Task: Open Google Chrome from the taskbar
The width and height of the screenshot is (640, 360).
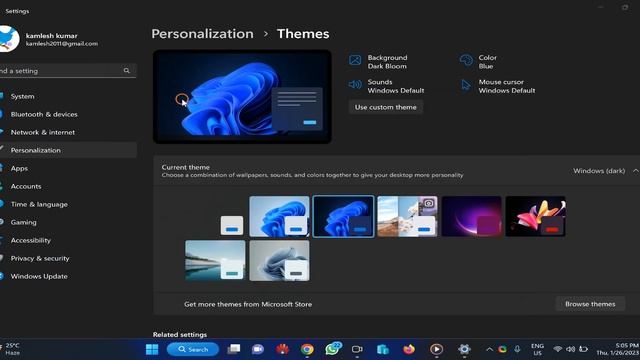Action: (307, 349)
